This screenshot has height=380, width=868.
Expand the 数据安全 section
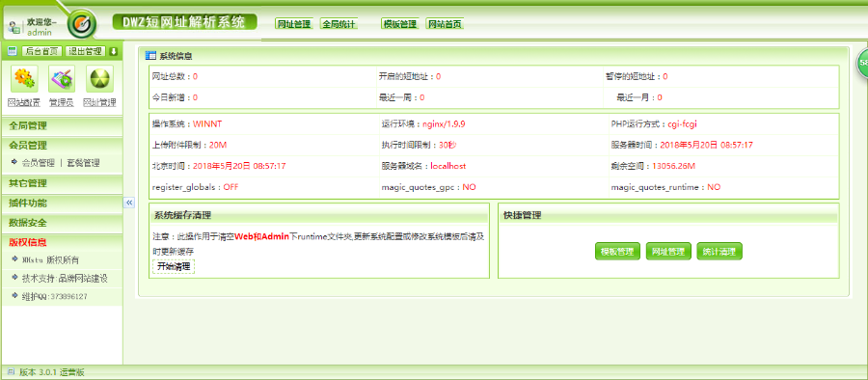coord(62,223)
